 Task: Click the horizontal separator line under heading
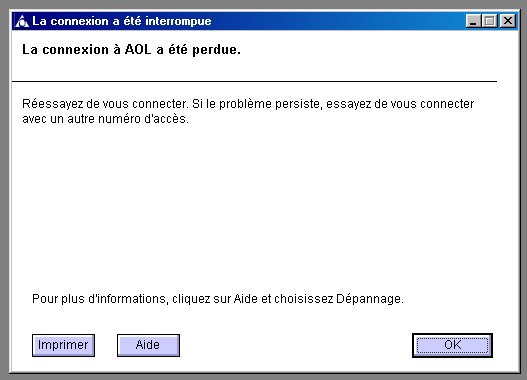254,81
